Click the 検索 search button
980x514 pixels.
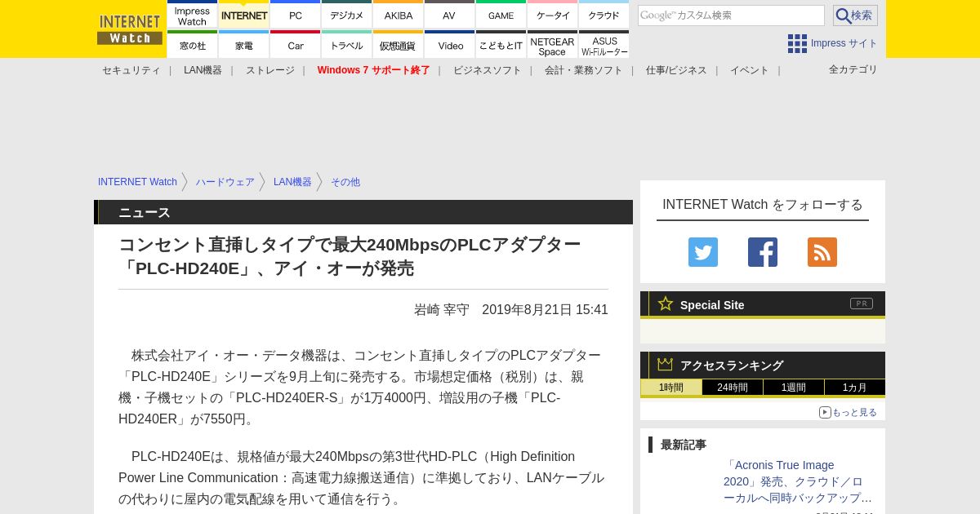pos(855,16)
